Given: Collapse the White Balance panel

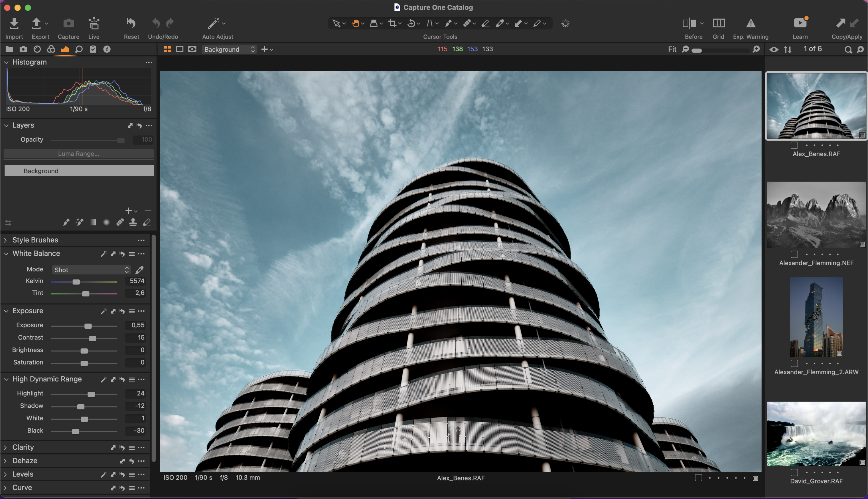Looking at the screenshot, I should (6, 254).
